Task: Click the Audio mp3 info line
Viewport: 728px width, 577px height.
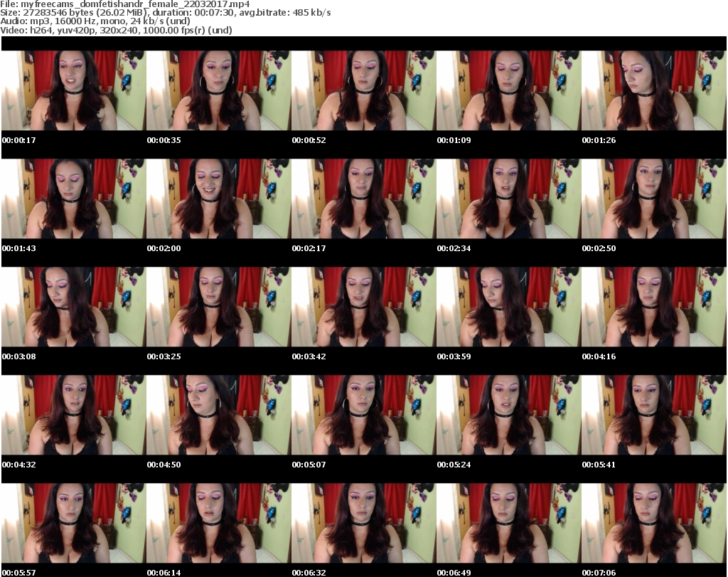Action: pyautogui.click(x=95, y=21)
